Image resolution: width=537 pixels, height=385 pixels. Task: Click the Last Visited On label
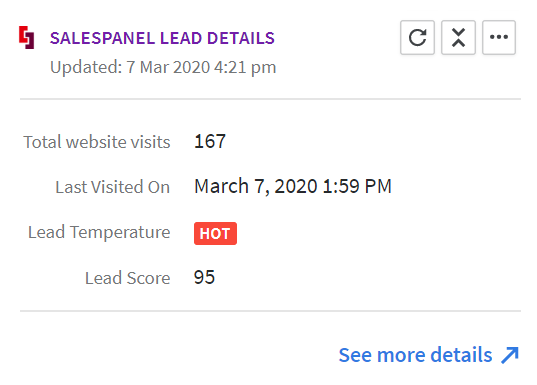[113, 187]
